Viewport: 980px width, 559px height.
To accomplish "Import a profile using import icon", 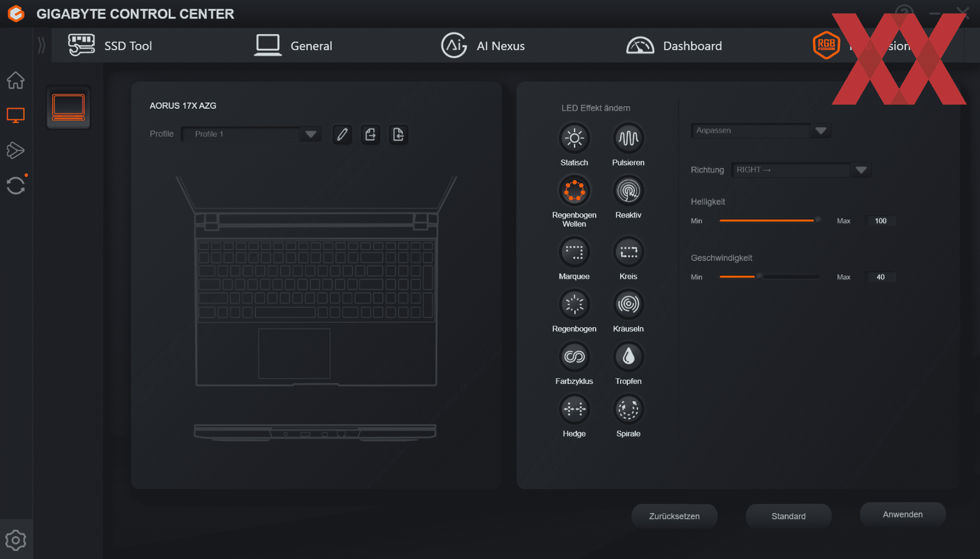I will (x=399, y=134).
